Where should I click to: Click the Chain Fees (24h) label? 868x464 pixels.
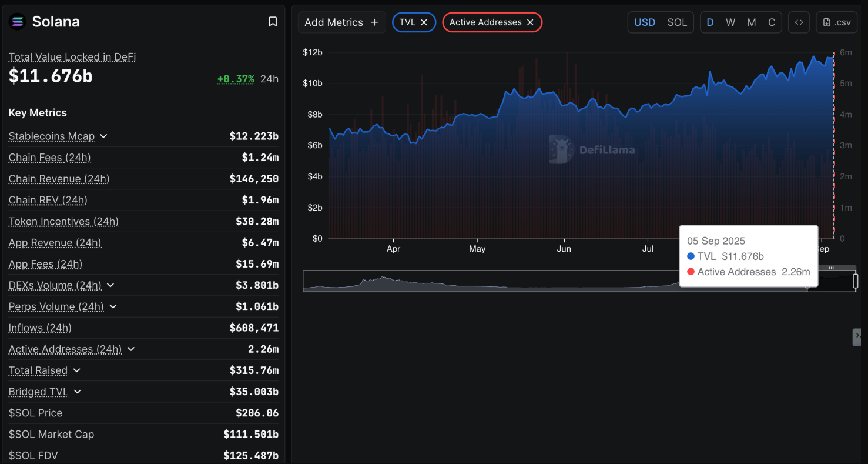pos(50,158)
